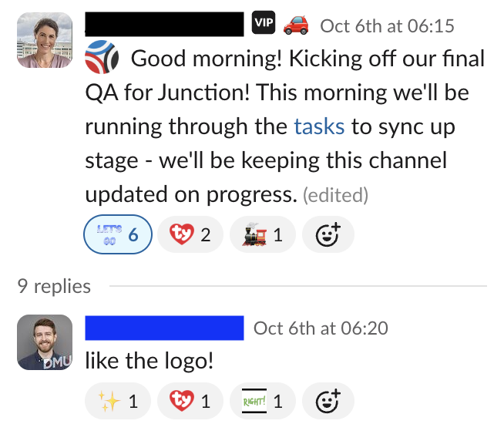Screen dimensions: 504x441
Task: Open the 'Oct 6th at 06:20' timestamp
Action: [x=321, y=328]
